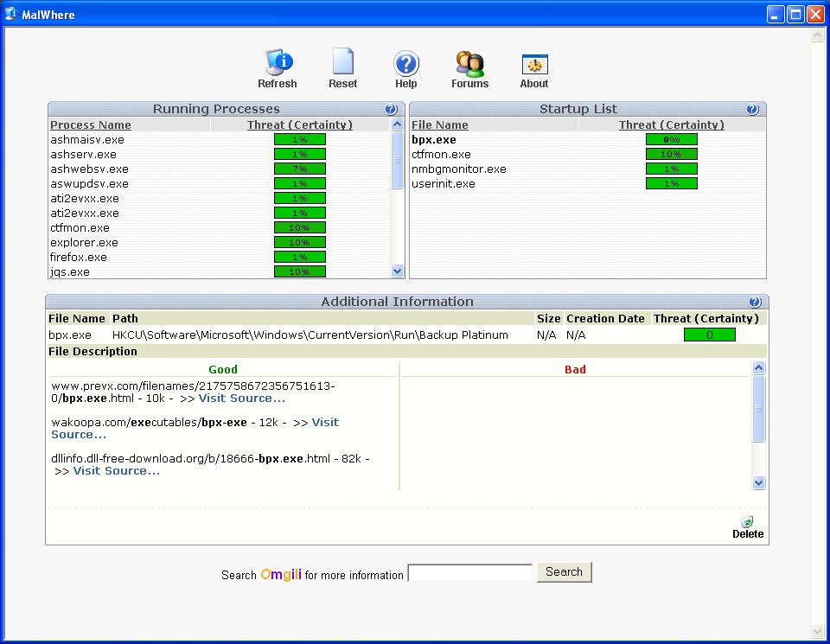Click the Bad column heading

[x=575, y=369]
